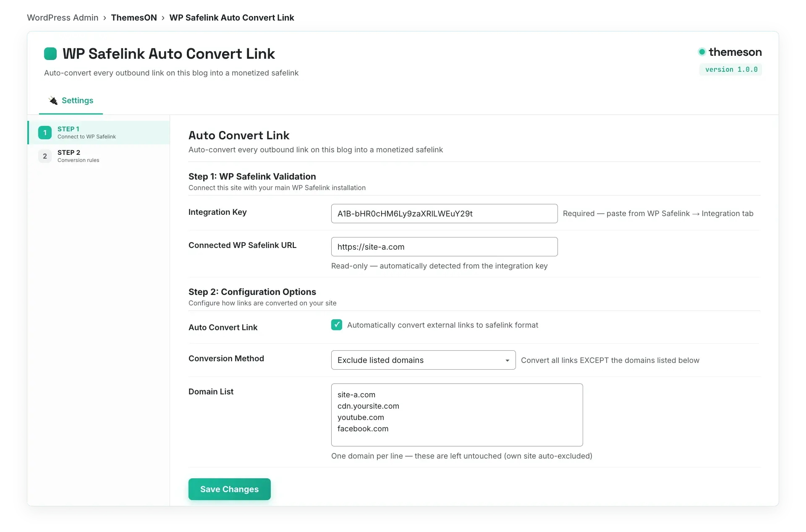Image resolution: width=806 pixels, height=532 pixels.
Task: Click the 'Integration Key' label
Action: tap(217, 212)
